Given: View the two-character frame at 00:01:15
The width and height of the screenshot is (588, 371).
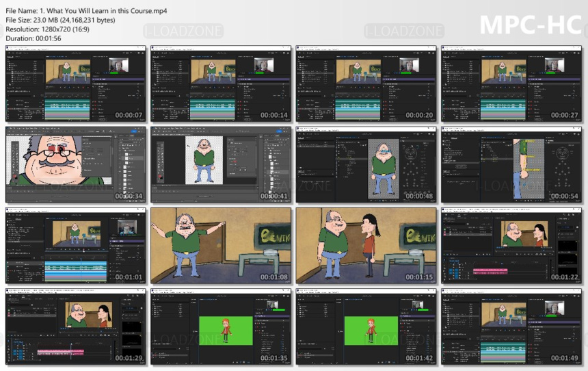Looking at the screenshot, I should tap(366, 246).
